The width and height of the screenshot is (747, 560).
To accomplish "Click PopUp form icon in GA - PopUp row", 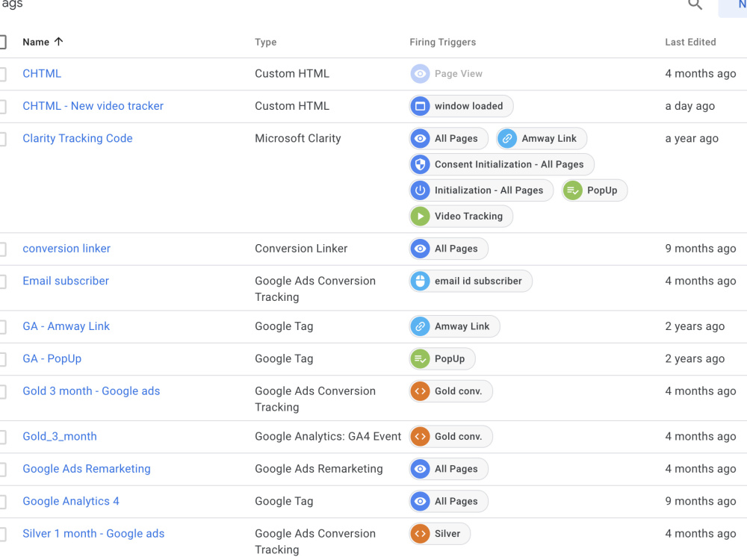I will 420,359.
